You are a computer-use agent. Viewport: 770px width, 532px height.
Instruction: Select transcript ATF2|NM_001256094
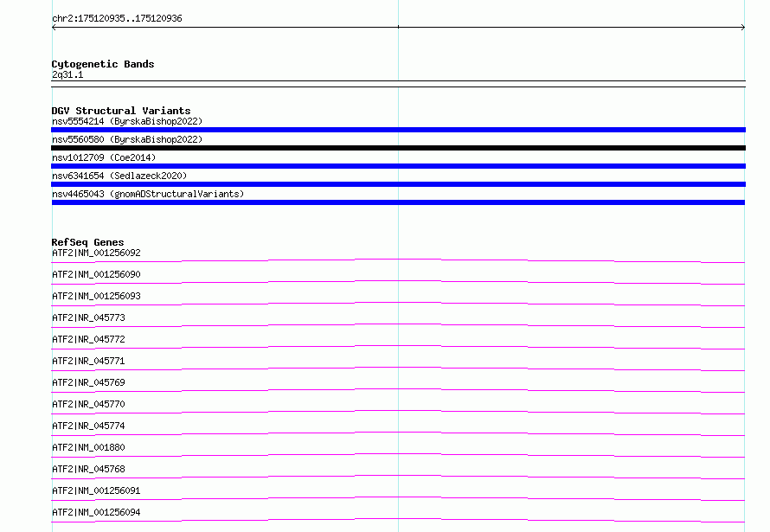coord(96,512)
